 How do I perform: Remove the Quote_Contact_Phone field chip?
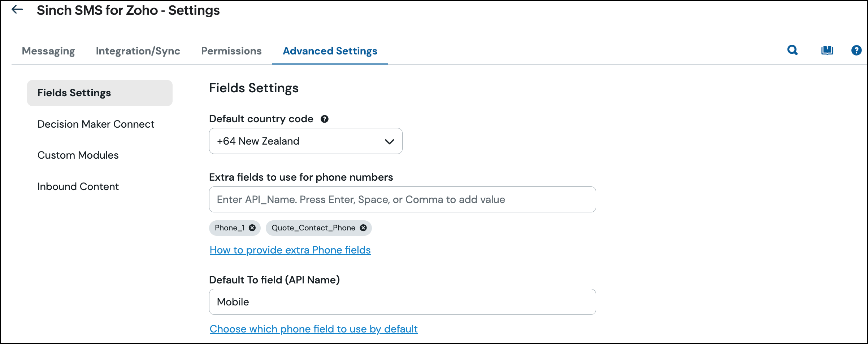click(x=364, y=228)
